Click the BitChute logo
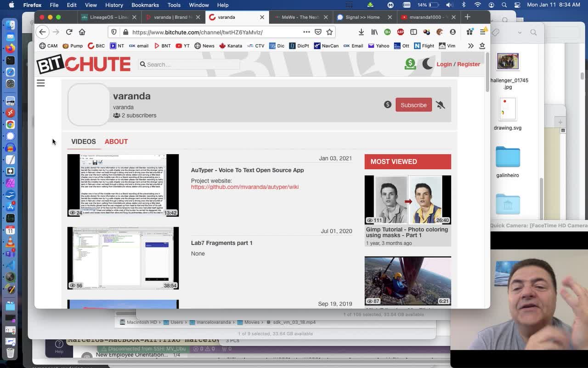 coord(84,64)
